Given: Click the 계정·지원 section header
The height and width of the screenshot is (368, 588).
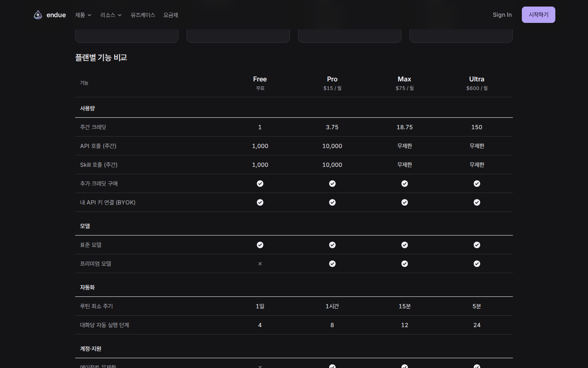Looking at the screenshot, I should coord(91,349).
